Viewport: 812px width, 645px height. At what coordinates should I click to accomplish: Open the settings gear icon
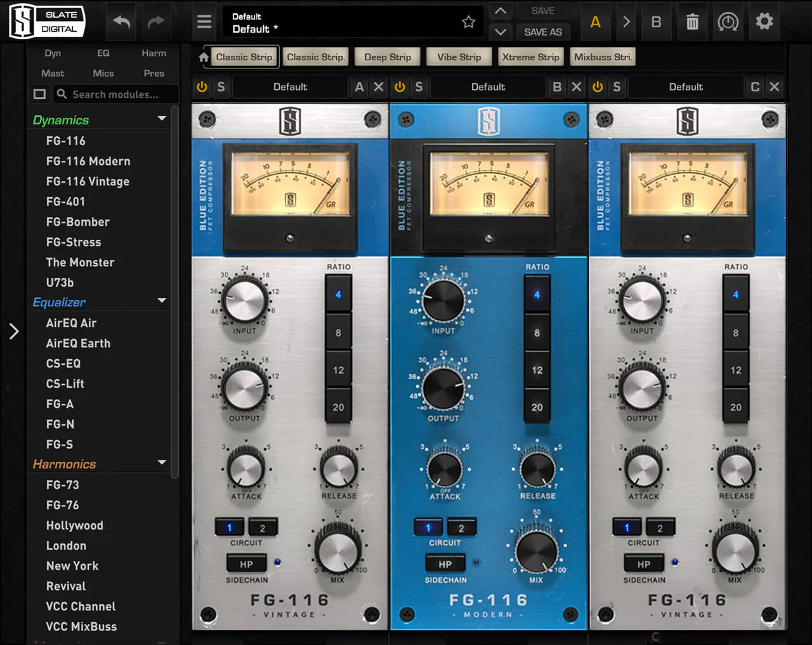[764, 22]
